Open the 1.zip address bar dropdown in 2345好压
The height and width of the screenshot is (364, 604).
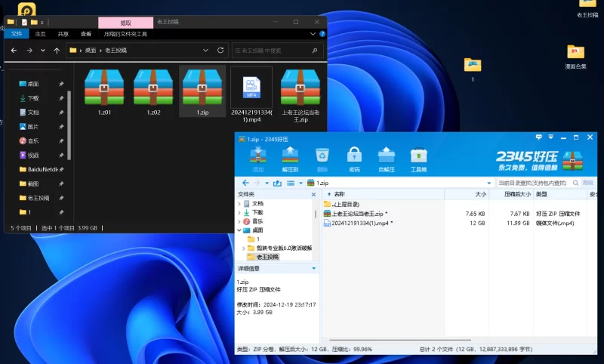[488, 184]
